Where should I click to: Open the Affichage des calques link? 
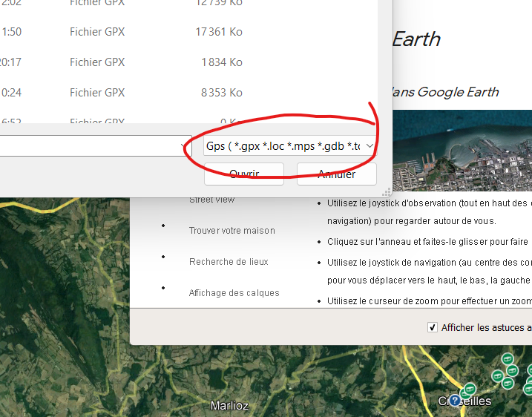[234, 293]
